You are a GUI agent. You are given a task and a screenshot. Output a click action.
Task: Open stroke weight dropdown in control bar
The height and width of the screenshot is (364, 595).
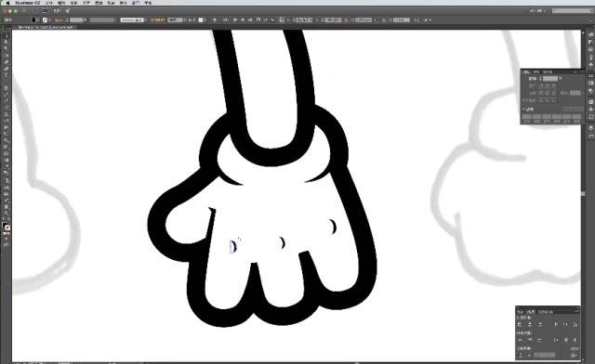pyautogui.click(x=85, y=19)
